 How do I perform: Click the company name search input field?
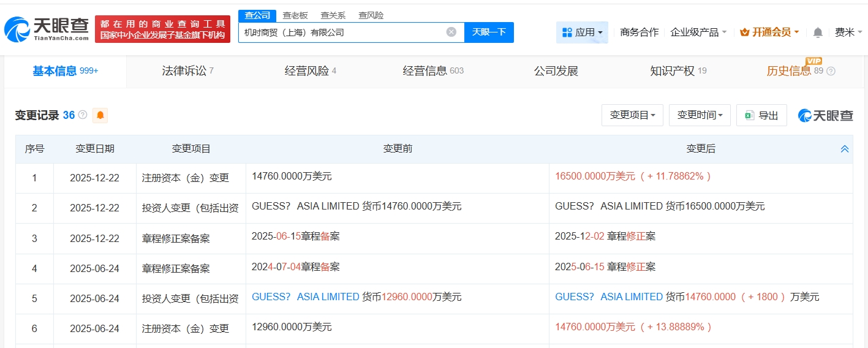click(x=343, y=32)
